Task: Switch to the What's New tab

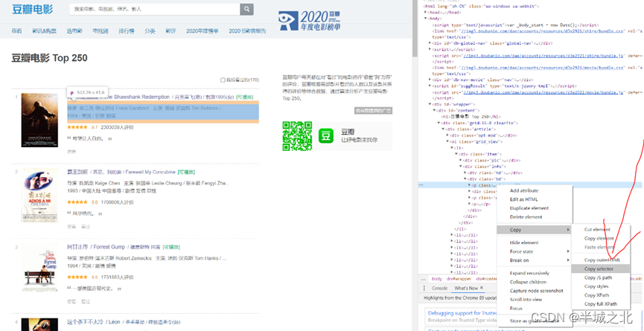Action: tap(466, 289)
